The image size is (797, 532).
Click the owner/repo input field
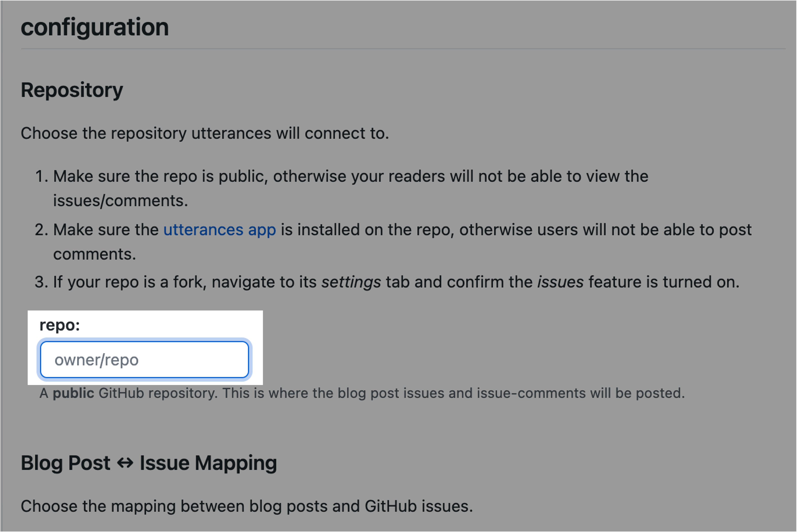(x=144, y=360)
